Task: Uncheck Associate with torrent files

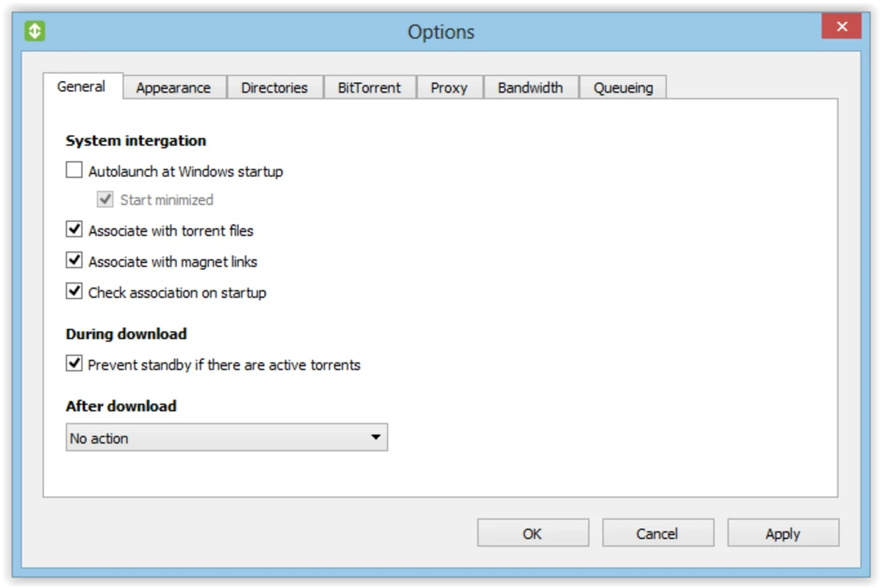Action: [x=74, y=229]
